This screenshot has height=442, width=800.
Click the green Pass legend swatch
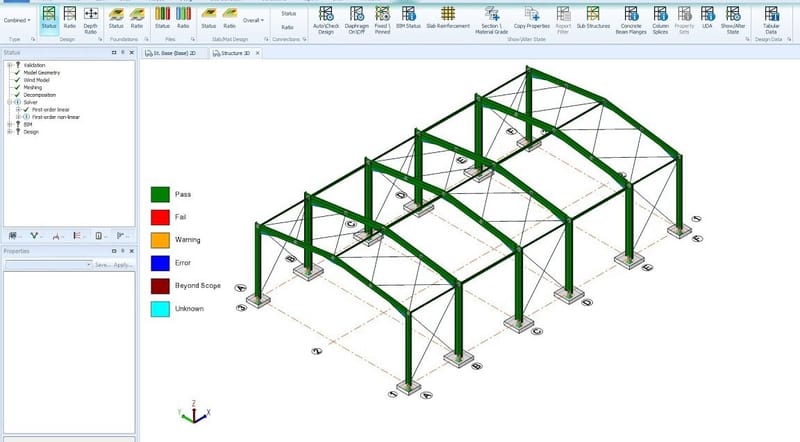click(160, 194)
